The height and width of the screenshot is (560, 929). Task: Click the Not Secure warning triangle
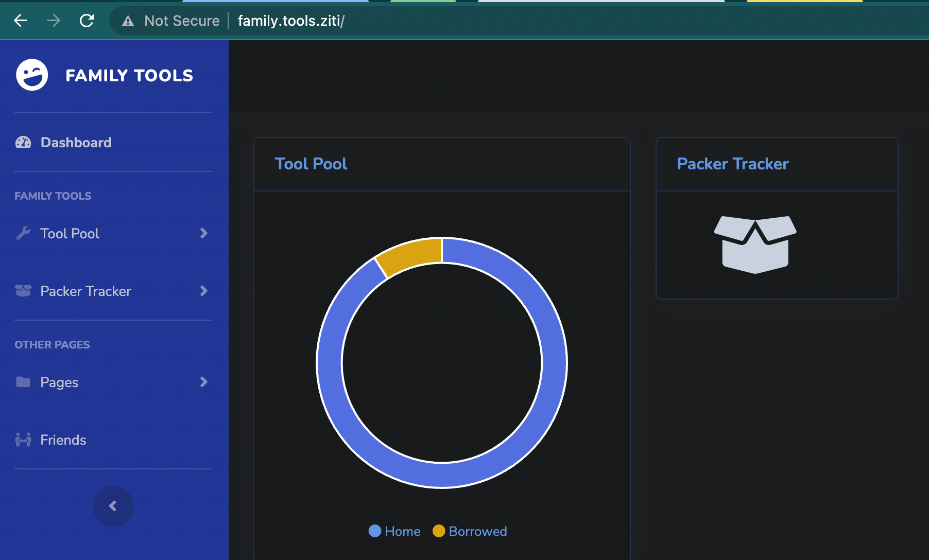tap(128, 21)
